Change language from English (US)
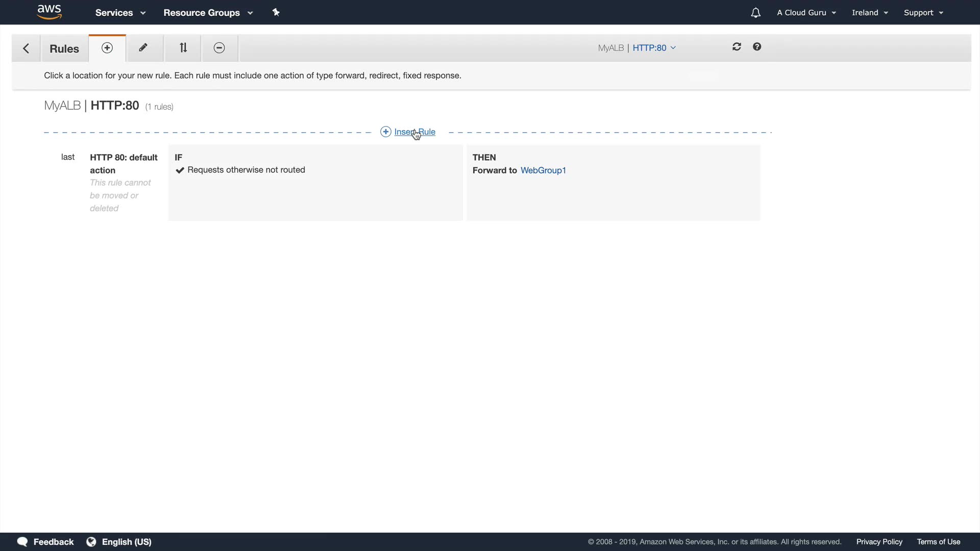This screenshot has height=551, width=980. pos(119,542)
